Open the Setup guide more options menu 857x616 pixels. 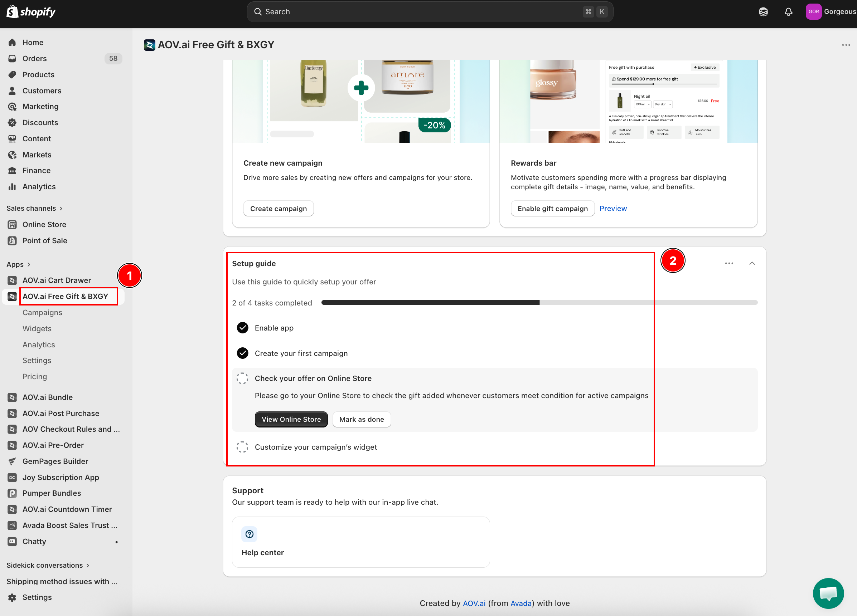[729, 263]
